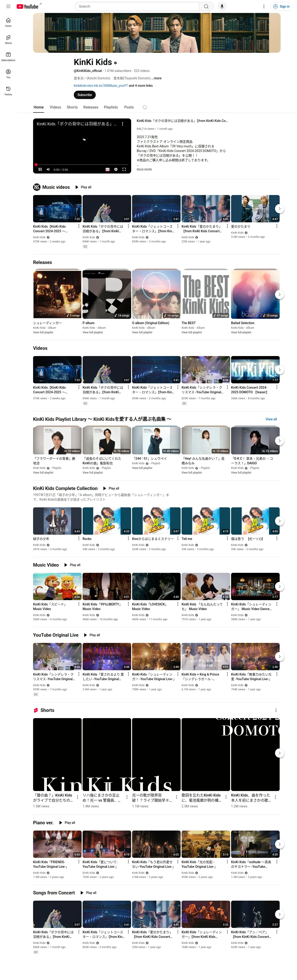Click the YouTube logo
297x980 pixels.
click(x=27, y=6)
